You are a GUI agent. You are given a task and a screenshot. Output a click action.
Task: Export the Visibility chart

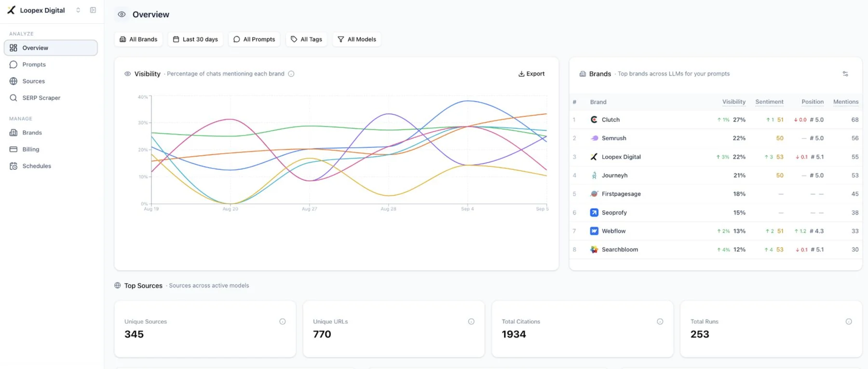pyautogui.click(x=531, y=74)
